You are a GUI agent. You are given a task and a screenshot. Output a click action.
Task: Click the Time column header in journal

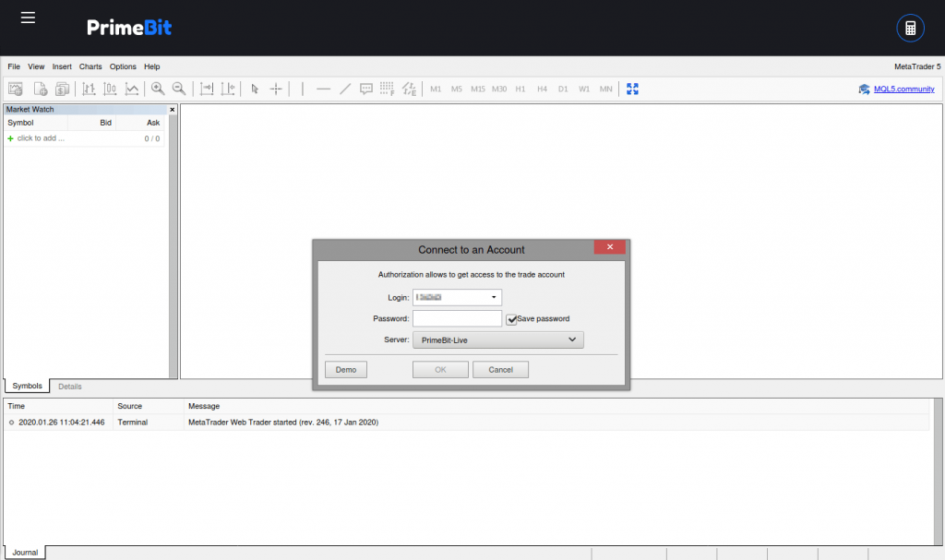coord(58,406)
